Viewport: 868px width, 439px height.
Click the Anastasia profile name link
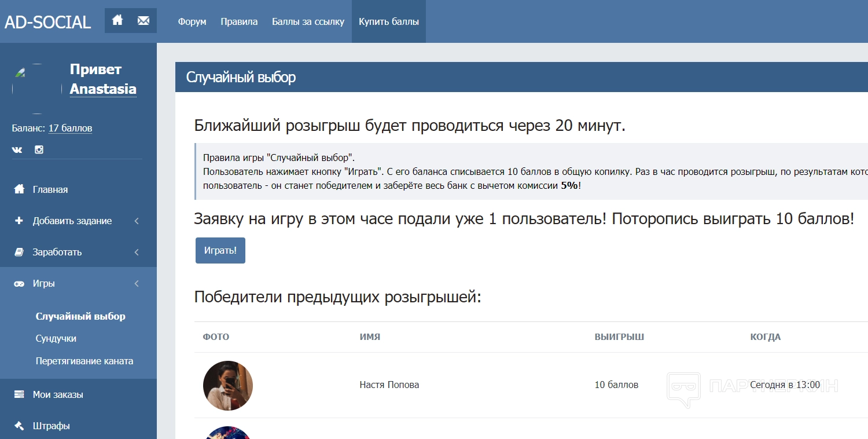pos(103,89)
